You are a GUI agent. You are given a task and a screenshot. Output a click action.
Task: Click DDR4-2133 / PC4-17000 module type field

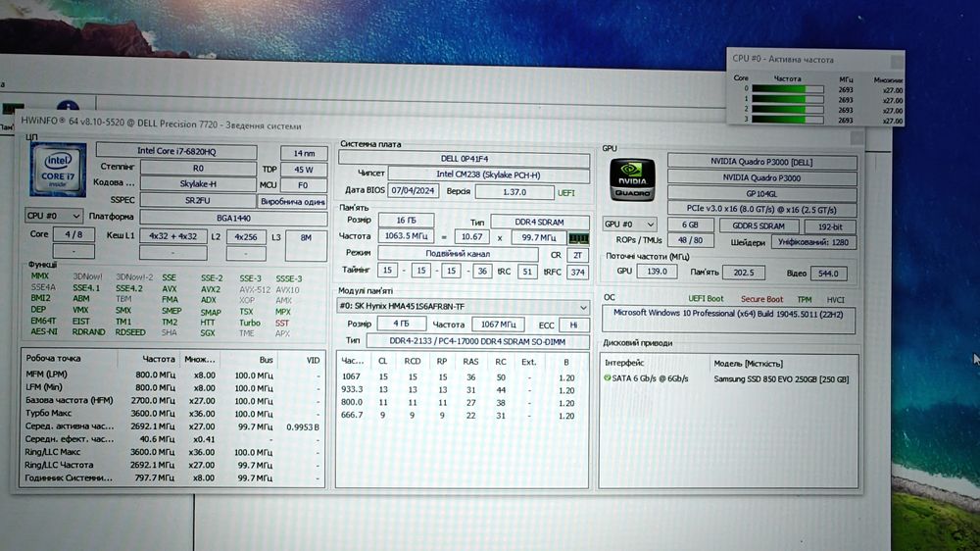[477, 341]
